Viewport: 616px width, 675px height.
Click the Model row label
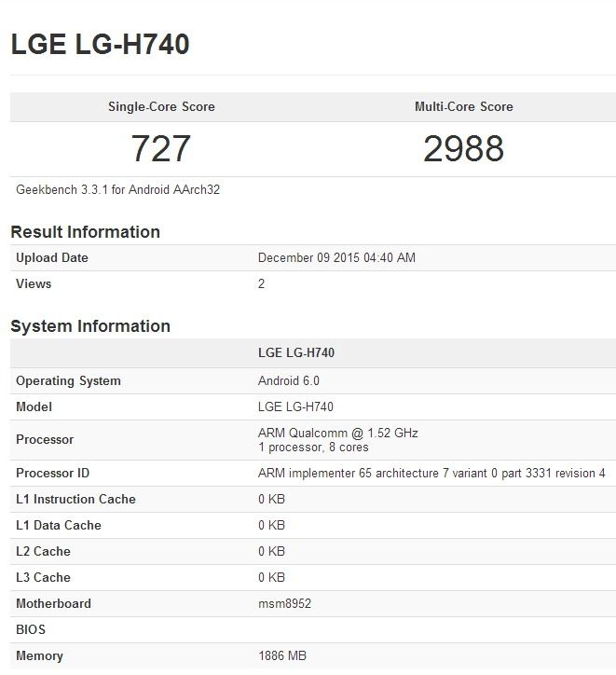34,406
